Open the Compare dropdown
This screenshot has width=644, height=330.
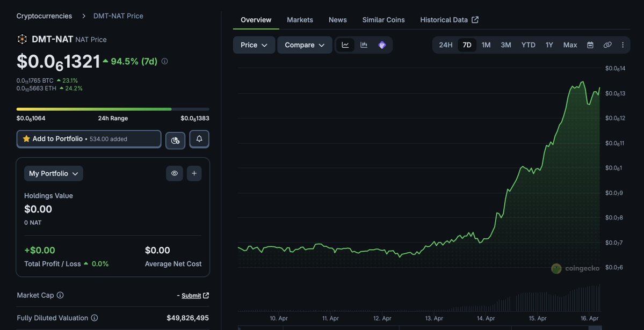[x=305, y=45]
